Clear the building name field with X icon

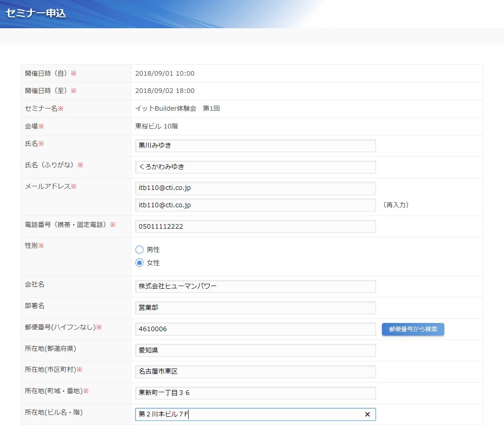click(x=367, y=414)
